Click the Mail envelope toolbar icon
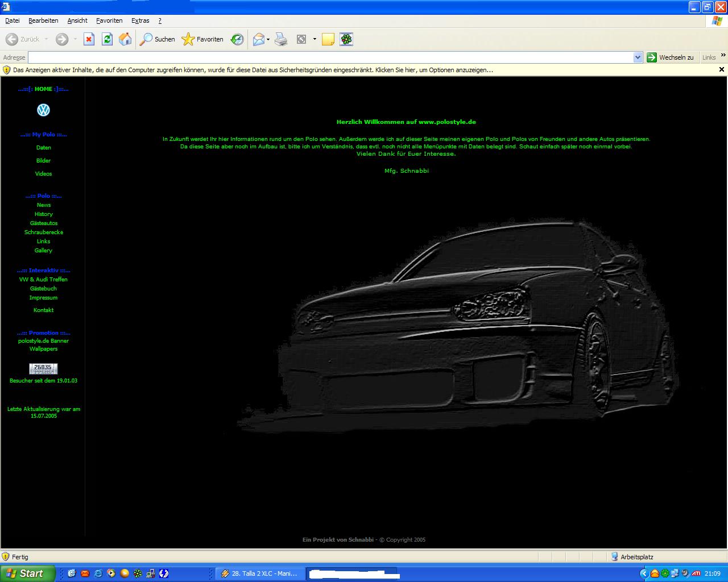The width and height of the screenshot is (728, 582). [259, 39]
